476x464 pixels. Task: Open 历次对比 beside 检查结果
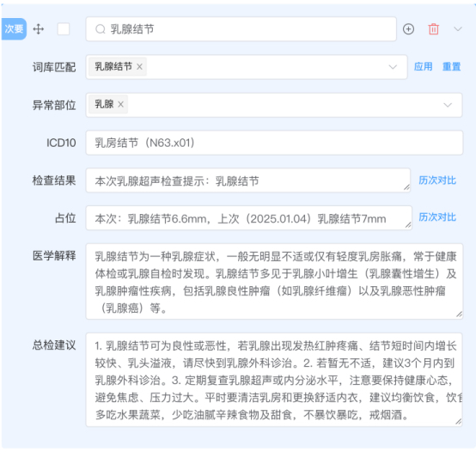pyautogui.click(x=437, y=180)
